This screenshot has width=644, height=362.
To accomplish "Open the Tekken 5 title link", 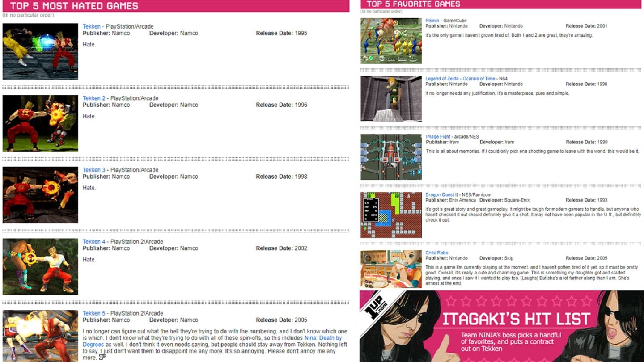I will click(x=93, y=313).
